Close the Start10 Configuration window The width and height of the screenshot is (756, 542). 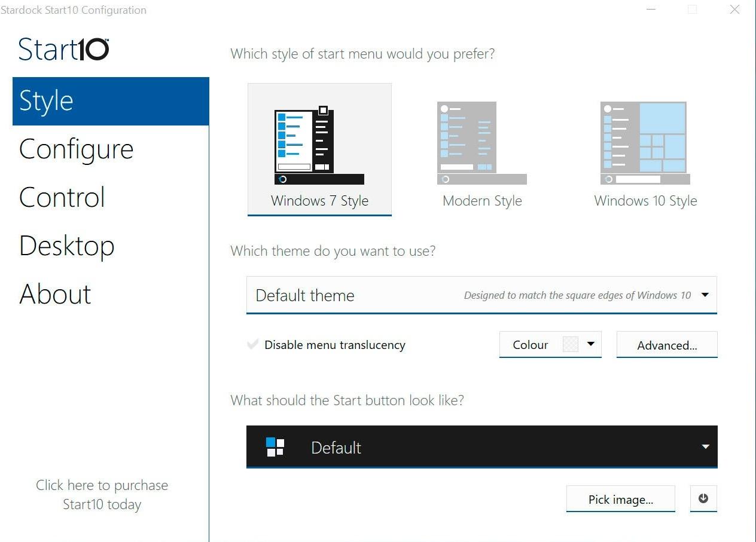point(735,10)
